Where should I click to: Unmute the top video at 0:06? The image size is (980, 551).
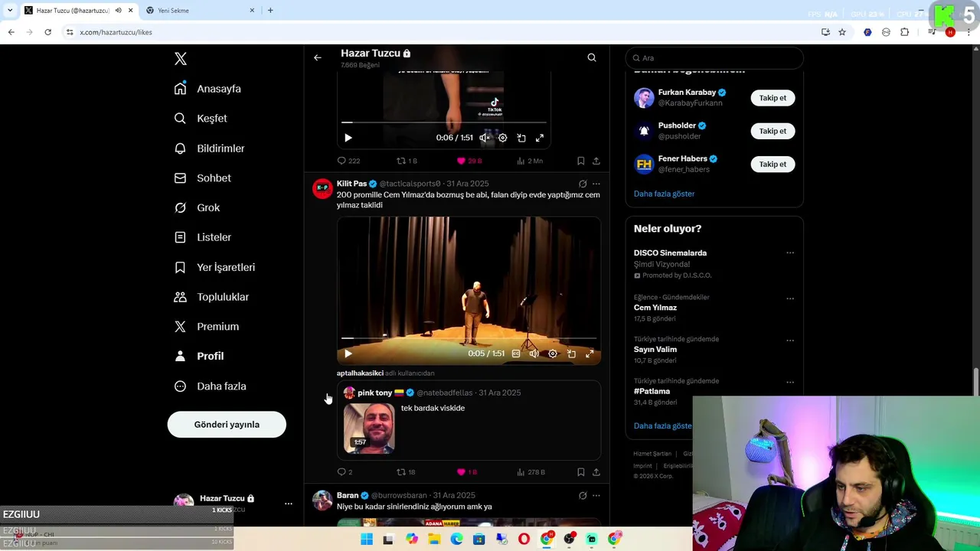point(484,138)
